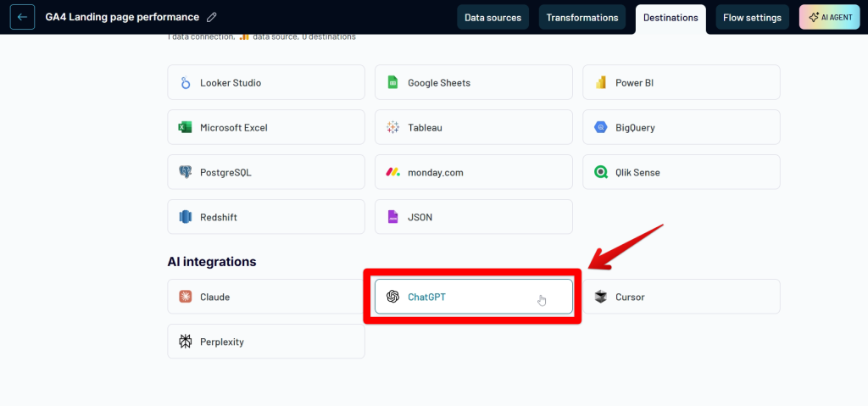This screenshot has height=406, width=868.
Task: Click the AI integrations heading
Action: coord(212,261)
